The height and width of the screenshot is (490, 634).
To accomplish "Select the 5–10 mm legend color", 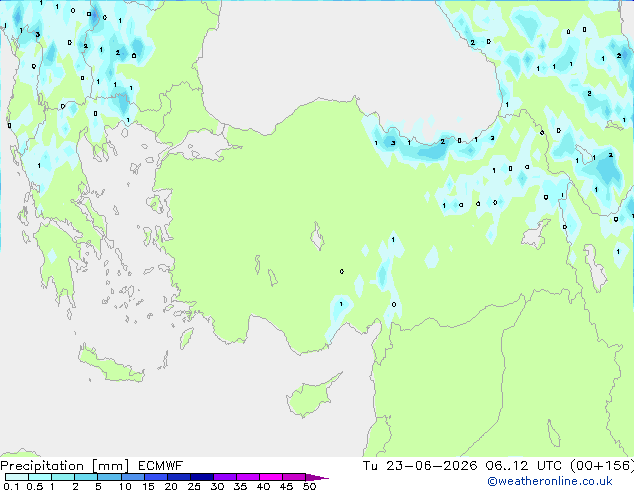I will pyautogui.click(x=109, y=477).
